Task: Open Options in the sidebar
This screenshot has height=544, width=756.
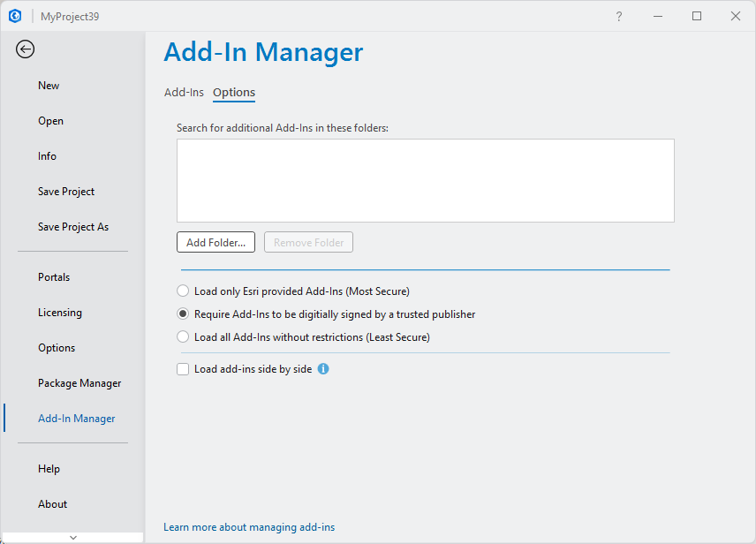Action: pos(57,348)
